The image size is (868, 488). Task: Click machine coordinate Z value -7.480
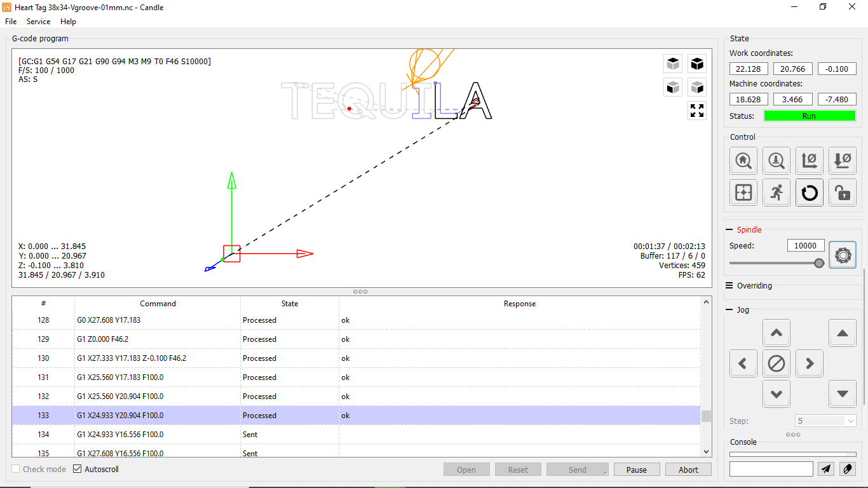coord(837,99)
